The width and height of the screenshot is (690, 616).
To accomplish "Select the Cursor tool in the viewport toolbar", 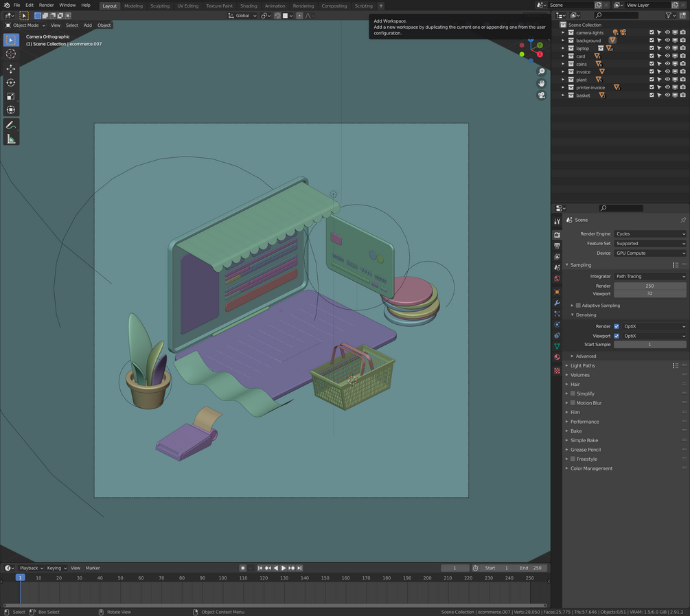I will [x=11, y=54].
